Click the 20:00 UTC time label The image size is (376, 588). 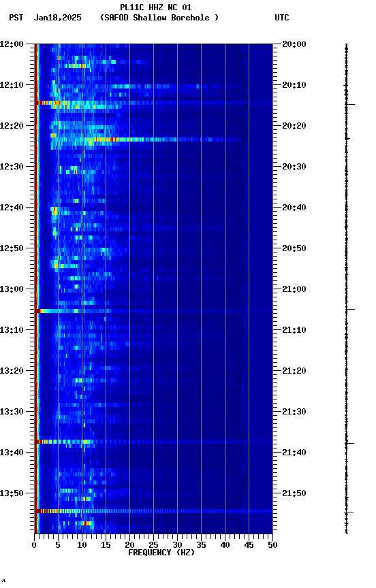[294, 44]
